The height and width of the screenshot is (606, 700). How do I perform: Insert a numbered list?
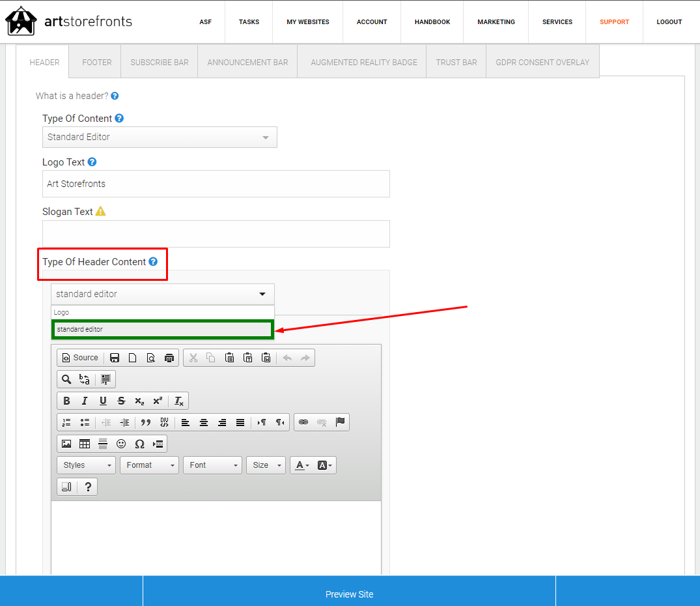66,422
